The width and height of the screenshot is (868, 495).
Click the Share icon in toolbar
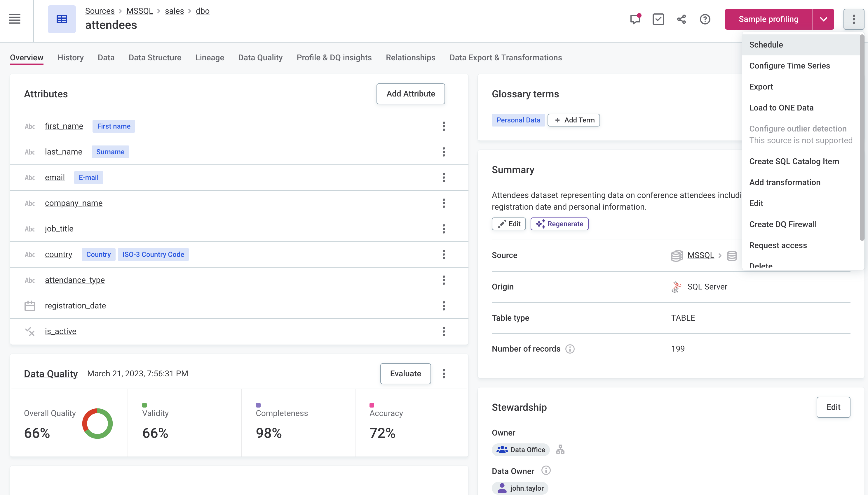pos(681,19)
